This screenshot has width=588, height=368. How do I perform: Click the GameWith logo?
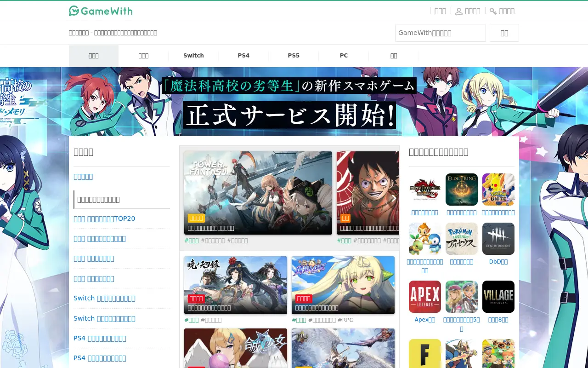(x=101, y=11)
